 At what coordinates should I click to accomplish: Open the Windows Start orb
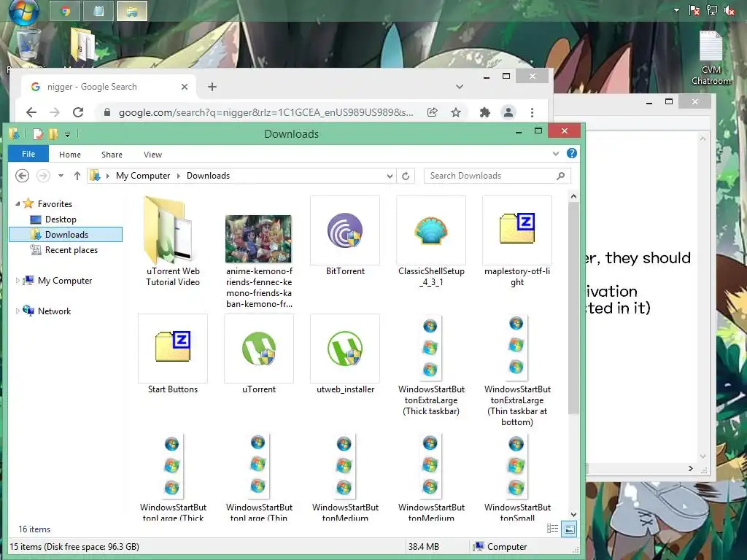[x=24, y=12]
